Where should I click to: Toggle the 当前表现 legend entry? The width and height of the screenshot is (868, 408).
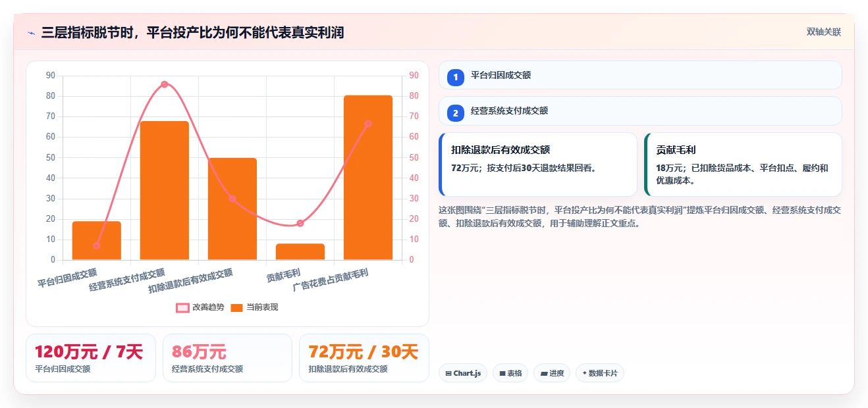254,307
